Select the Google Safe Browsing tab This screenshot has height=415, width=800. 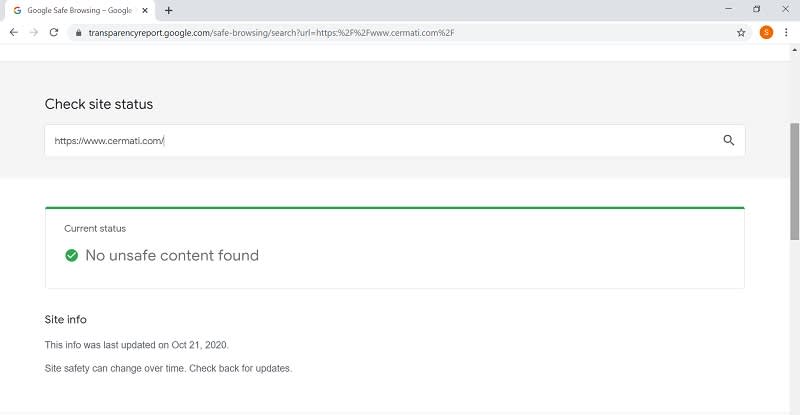point(79,10)
